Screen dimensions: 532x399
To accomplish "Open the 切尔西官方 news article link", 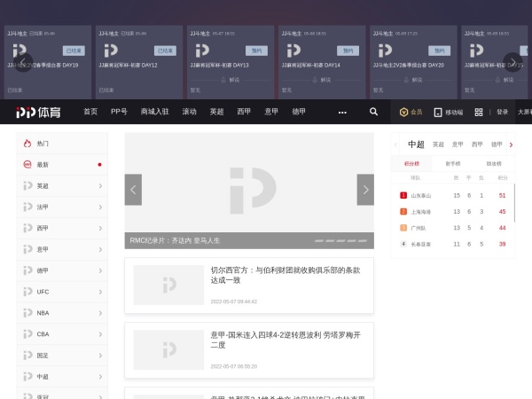I will (286, 275).
